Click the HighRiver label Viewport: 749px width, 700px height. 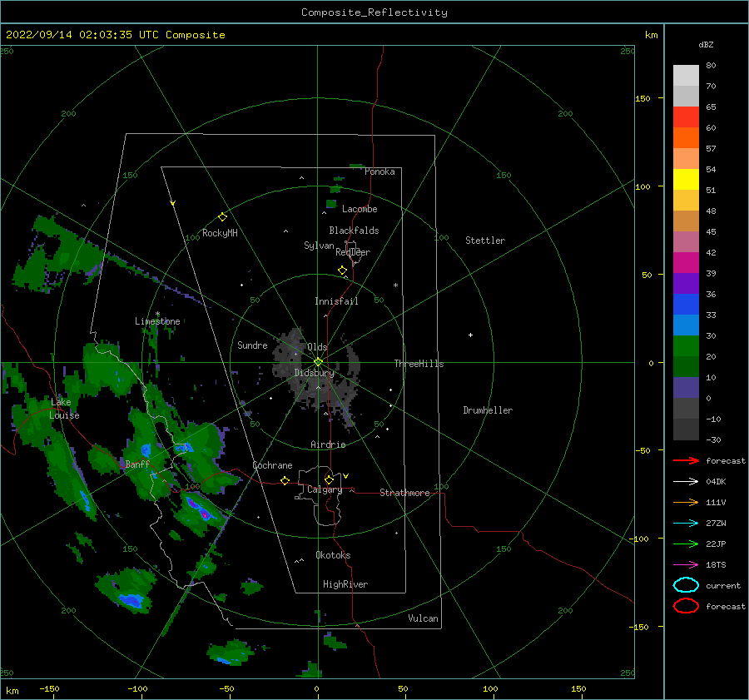tap(345, 584)
